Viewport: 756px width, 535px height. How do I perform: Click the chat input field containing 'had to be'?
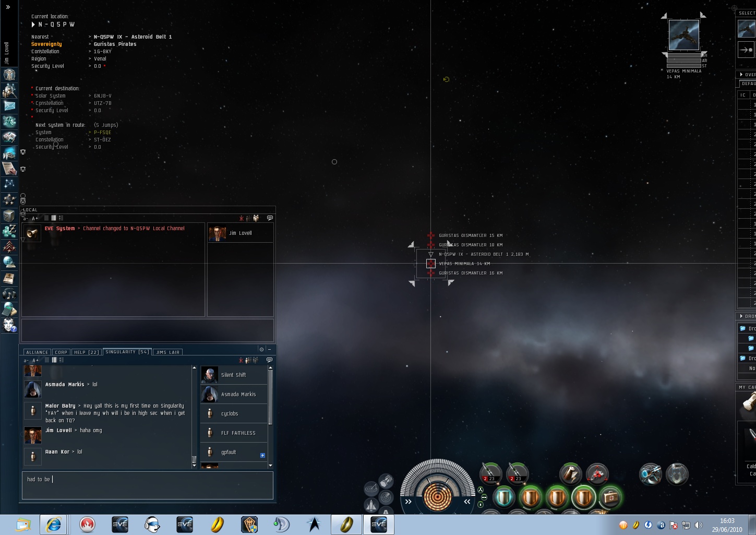pos(148,485)
